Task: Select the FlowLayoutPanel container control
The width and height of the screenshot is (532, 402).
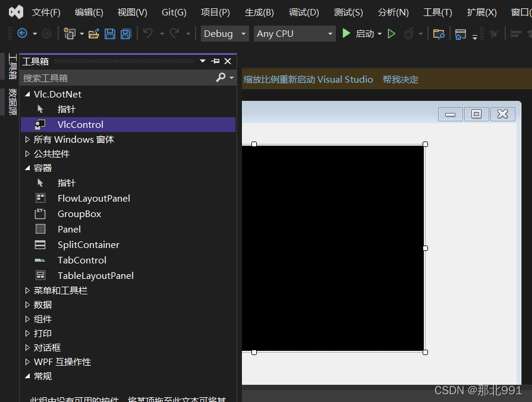Action: tap(93, 198)
